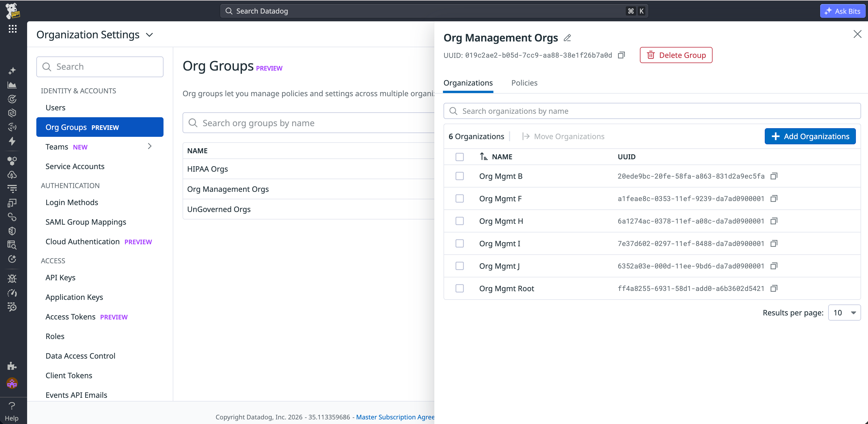Focus the Search Datadog bar
This screenshot has width=868, height=424.
(x=434, y=11)
